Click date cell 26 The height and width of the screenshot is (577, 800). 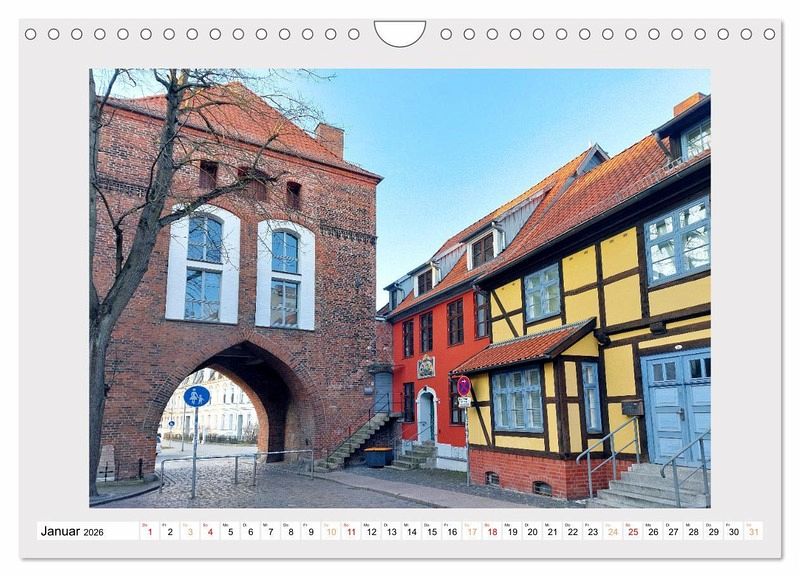(x=653, y=531)
